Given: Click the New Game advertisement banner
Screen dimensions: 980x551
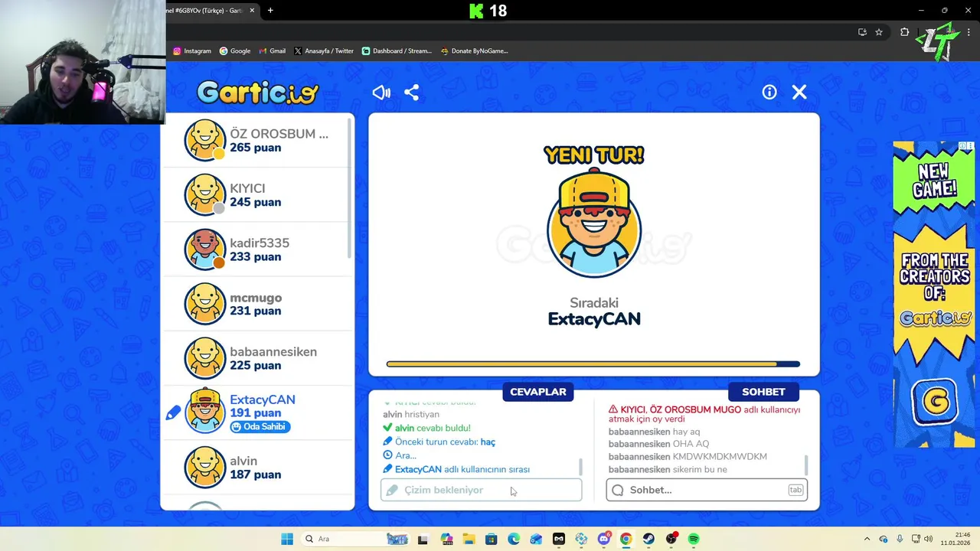Looking at the screenshot, I should (x=934, y=295).
